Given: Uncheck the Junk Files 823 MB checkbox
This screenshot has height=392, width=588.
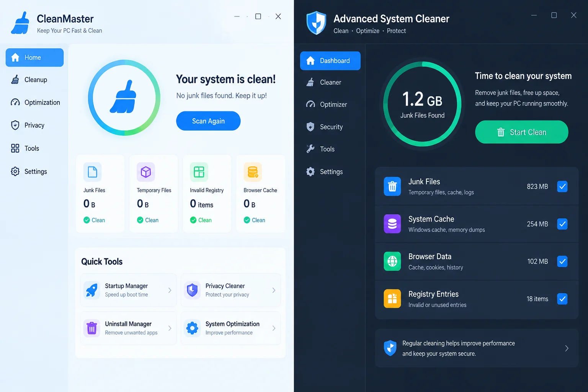Looking at the screenshot, I should click(x=562, y=186).
